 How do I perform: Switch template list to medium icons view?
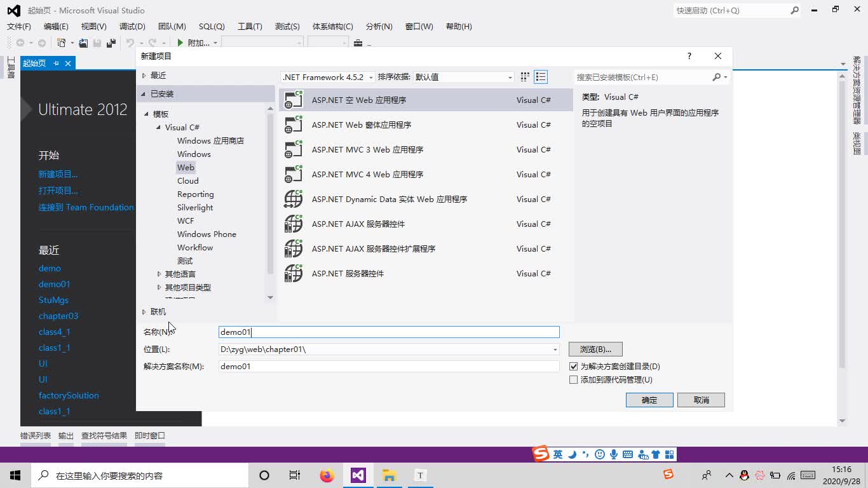point(541,77)
